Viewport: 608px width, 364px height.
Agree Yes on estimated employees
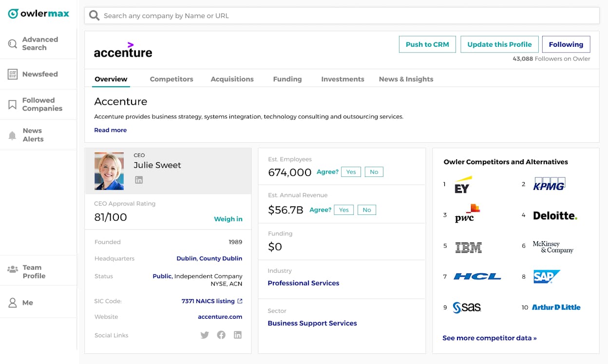(x=351, y=172)
